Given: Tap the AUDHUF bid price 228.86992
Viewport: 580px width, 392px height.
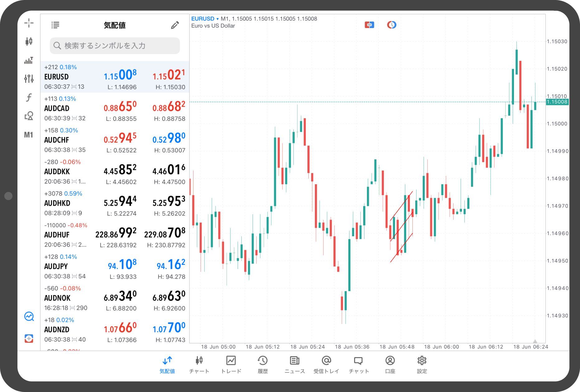Looking at the screenshot, I should pos(116,233).
